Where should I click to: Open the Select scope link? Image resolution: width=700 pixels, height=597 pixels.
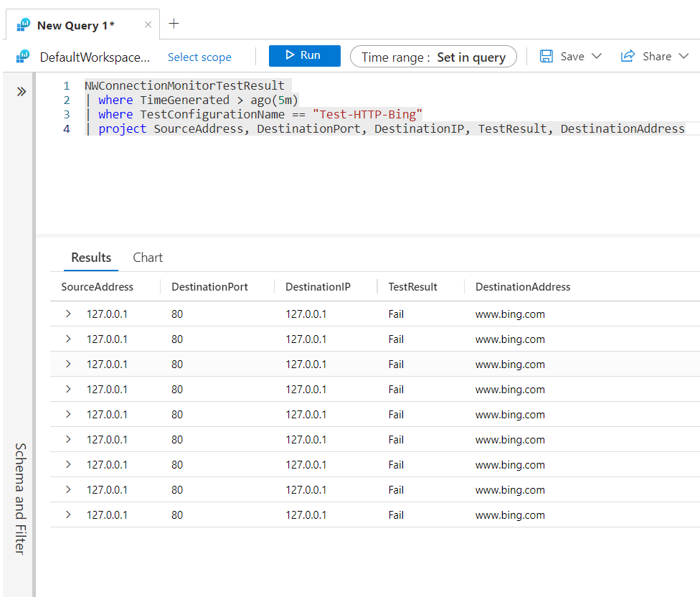[x=199, y=57]
